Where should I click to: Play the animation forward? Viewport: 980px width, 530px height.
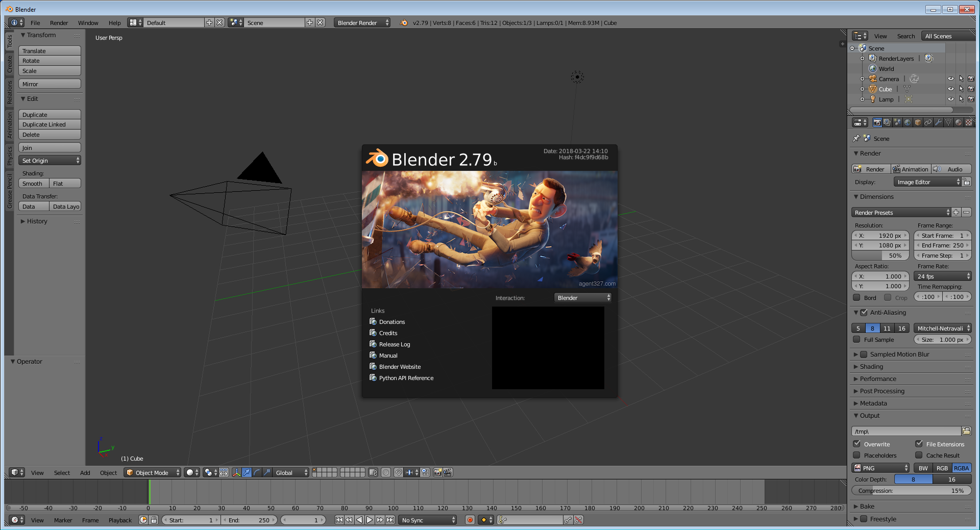point(370,520)
